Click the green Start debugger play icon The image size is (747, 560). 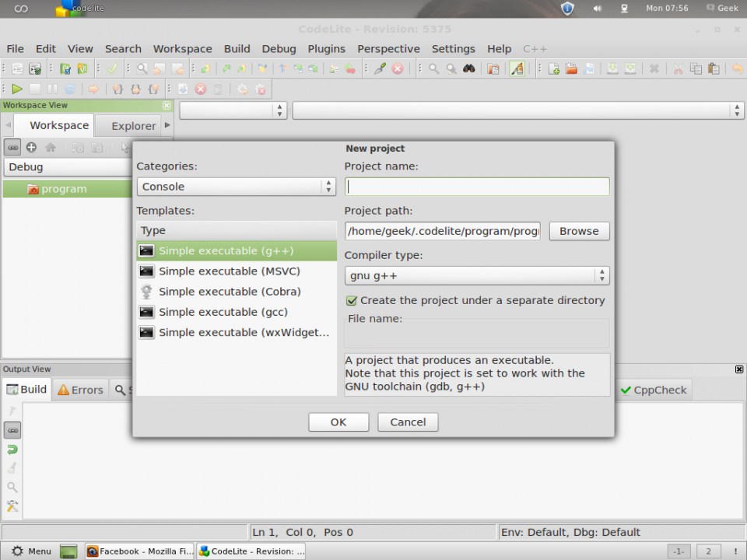coord(17,89)
